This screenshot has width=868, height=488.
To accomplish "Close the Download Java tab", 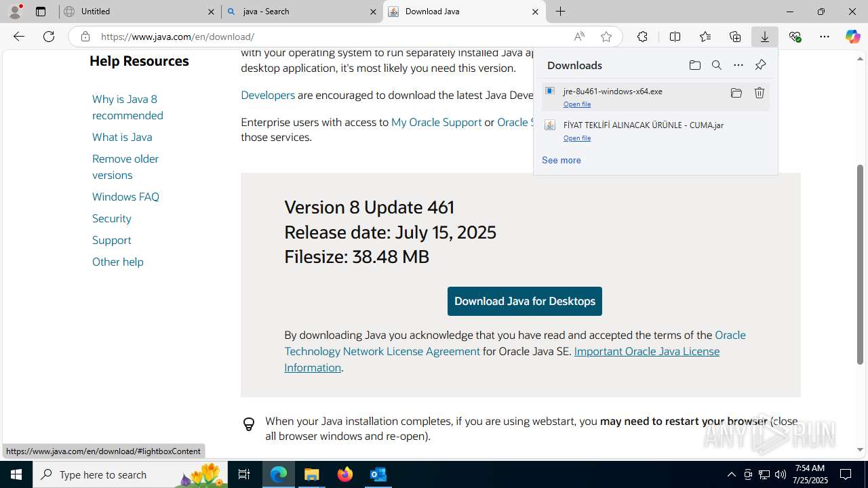I will pyautogui.click(x=535, y=12).
